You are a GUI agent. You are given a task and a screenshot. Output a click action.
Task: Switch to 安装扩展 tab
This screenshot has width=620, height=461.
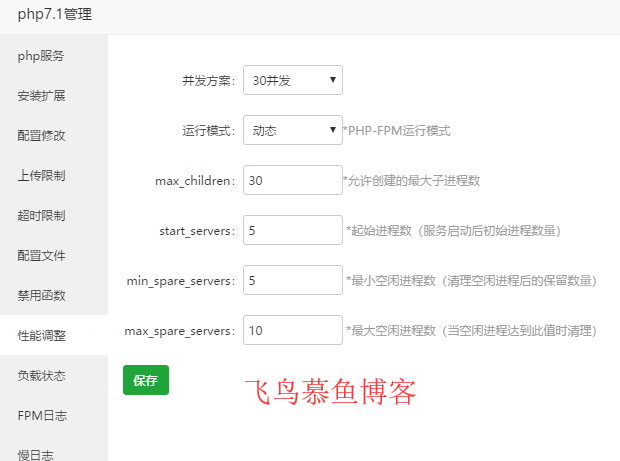[41, 96]
